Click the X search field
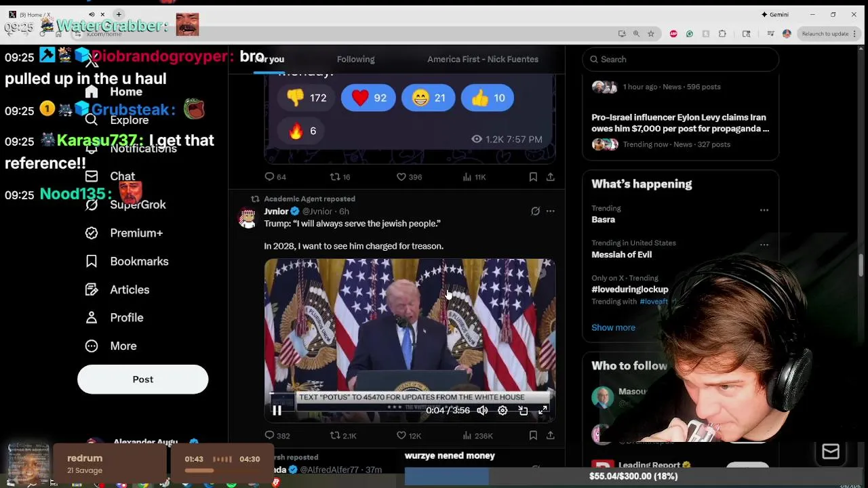The width and height of the screenshot is (868, 488). pos(680,60)
